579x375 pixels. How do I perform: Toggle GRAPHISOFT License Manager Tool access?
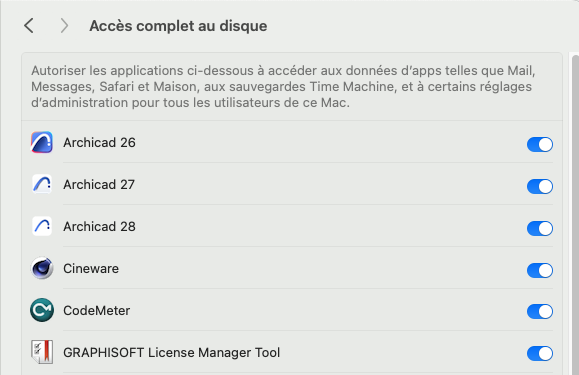(x=540, y=354)
